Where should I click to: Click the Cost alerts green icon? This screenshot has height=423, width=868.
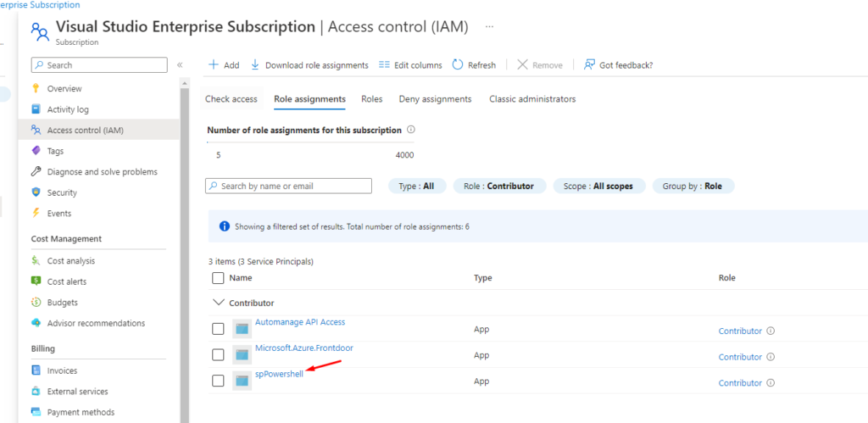36,281
